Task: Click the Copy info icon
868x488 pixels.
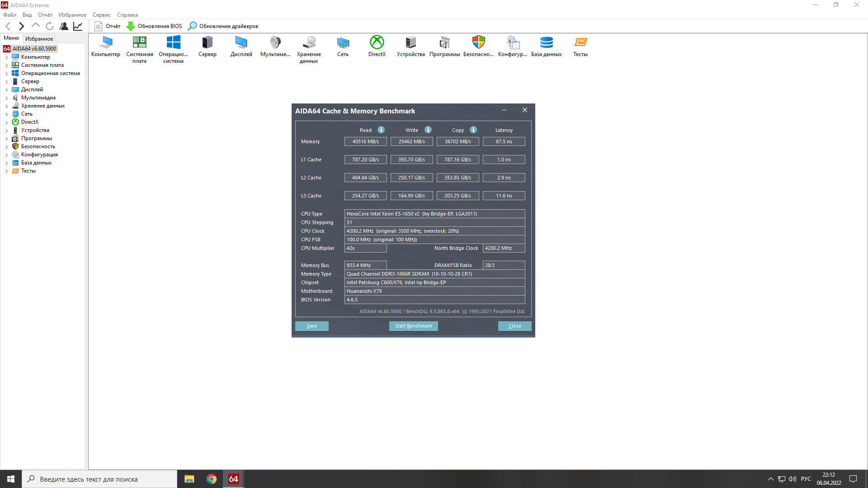Action: point(473,130)
